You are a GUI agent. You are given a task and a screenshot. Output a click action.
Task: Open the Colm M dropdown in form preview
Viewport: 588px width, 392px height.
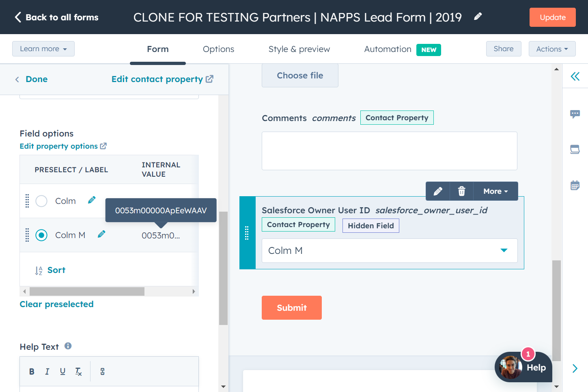pyautogui.click(x=390, y=251)
